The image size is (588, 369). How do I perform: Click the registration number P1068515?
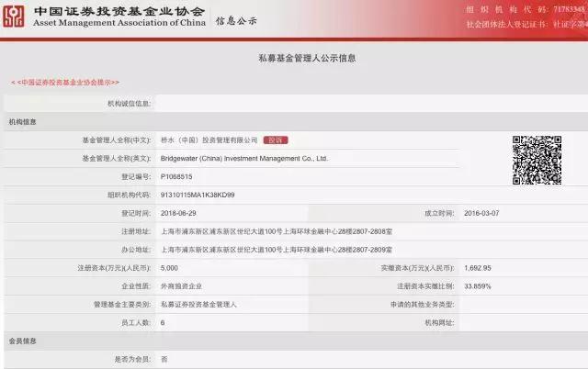click(176, 176)
